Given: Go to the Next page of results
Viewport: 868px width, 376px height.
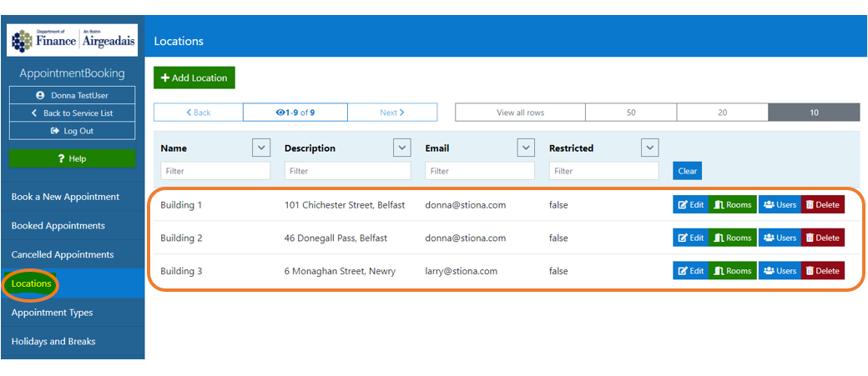Looking at the screenshot, I should (x=391, y=113).
